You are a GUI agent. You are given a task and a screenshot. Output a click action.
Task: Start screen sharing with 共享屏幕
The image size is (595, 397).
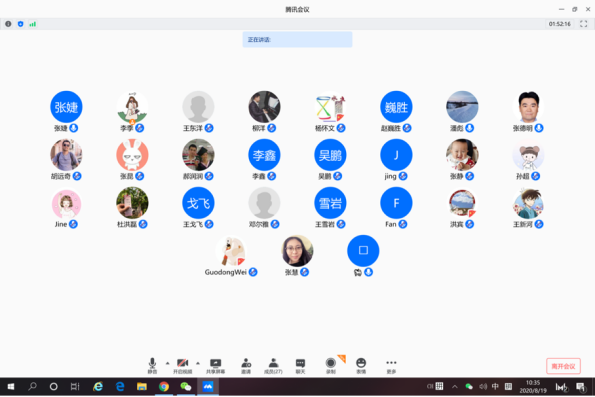tap(216, 365)
